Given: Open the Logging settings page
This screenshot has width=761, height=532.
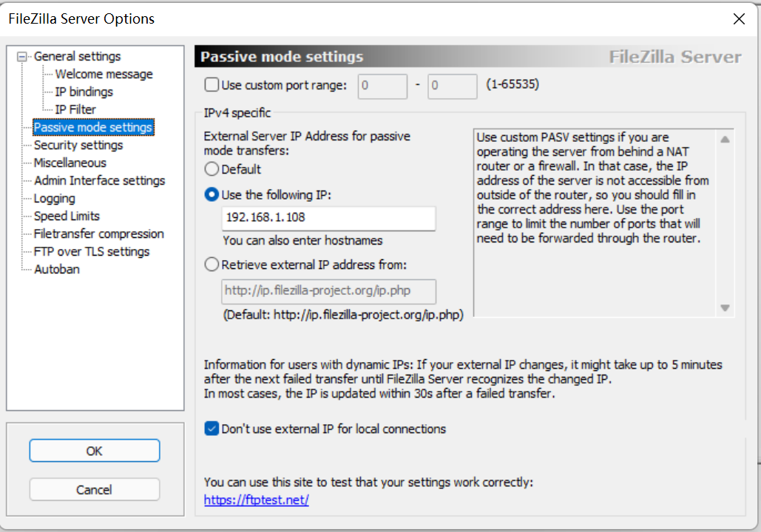Looking at the screenshot, I should pos(55,198).
